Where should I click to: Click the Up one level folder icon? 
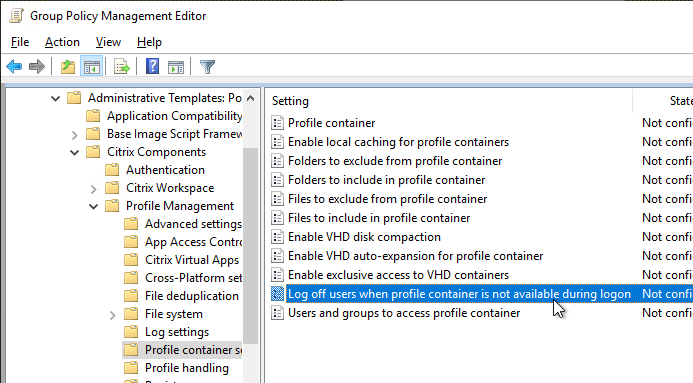click(x=68, y=67)
